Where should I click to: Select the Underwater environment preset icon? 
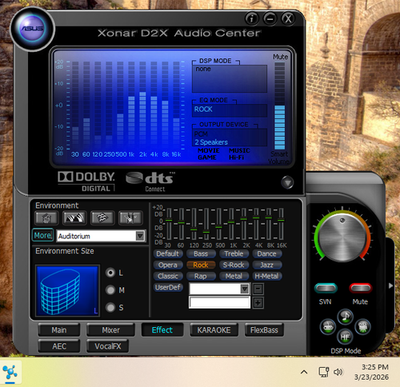coord(102,218)
